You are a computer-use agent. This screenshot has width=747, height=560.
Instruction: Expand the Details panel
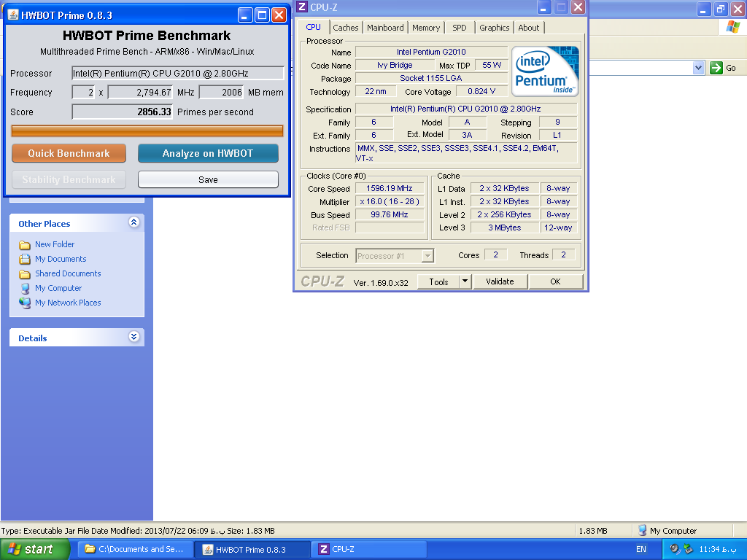[x=134, y=337]
